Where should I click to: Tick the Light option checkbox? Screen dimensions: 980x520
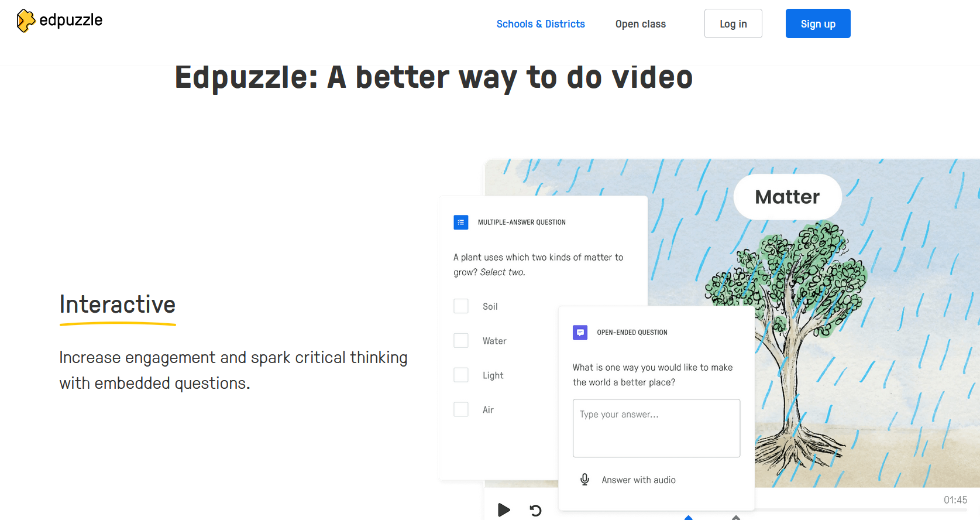(461, 375)
